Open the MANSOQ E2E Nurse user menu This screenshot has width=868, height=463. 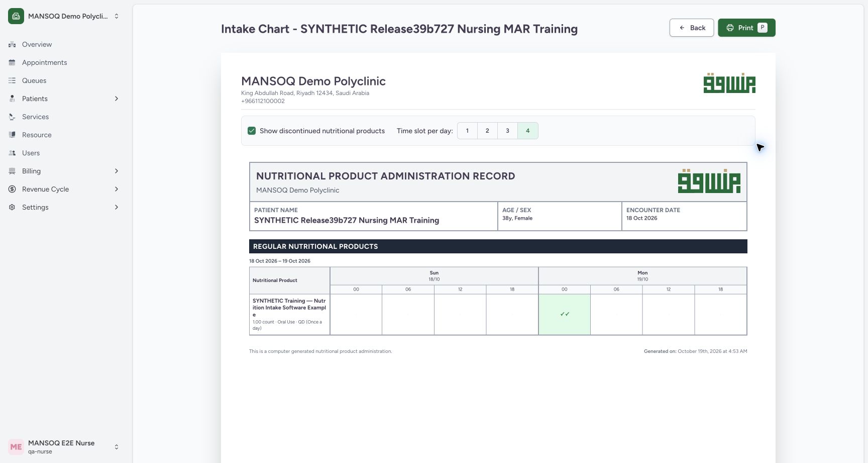click(x=64, y=447)
